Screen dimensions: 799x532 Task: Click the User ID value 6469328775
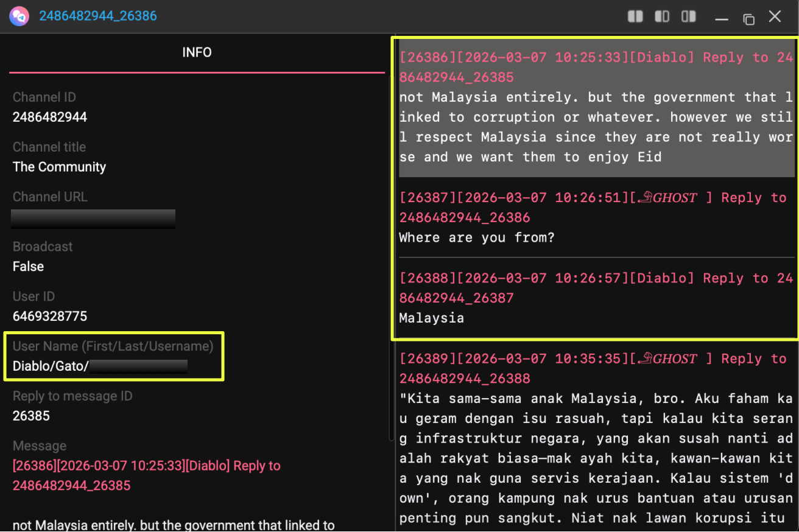(50, 317)
